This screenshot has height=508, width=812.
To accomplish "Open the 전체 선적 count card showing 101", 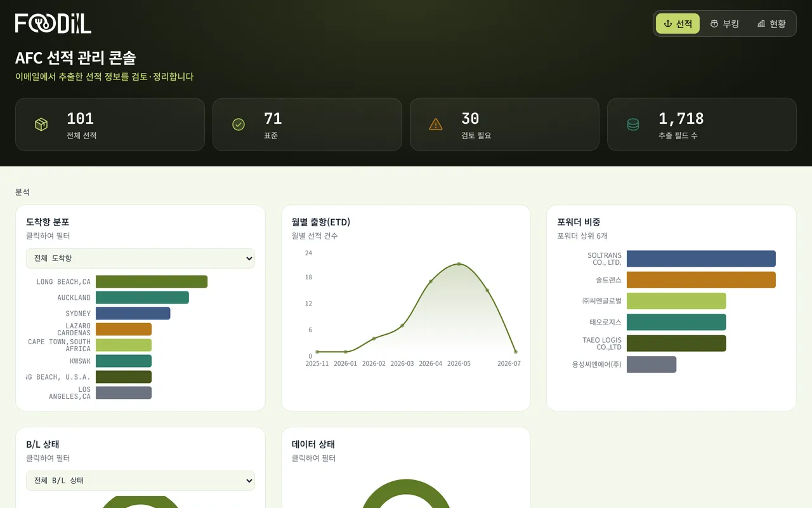I will click(110, 124).
